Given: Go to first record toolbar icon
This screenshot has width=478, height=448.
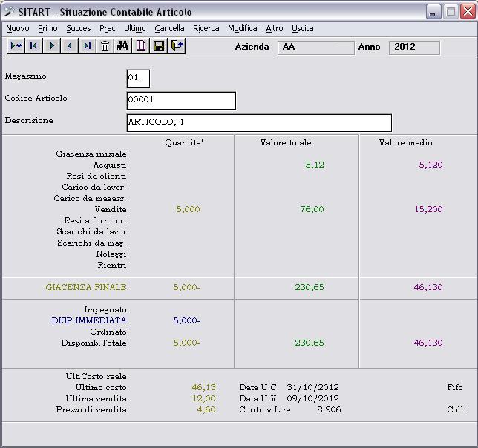Looking at the screenshot, I should click(33, 46).
